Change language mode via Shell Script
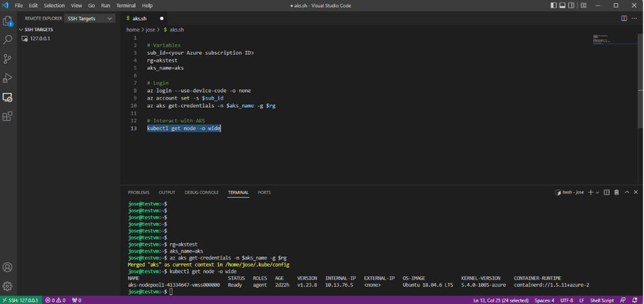Screen dimensions: 644x304 [x=601, y=300]
